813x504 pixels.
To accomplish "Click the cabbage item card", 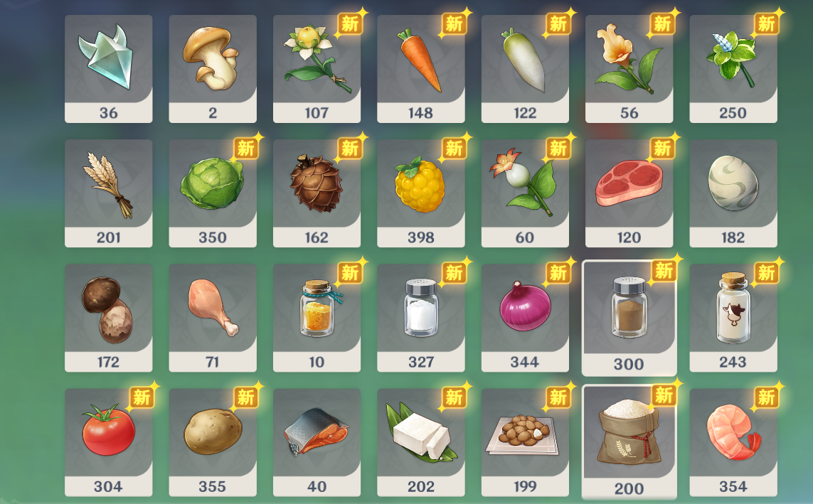I will (213, 193).
